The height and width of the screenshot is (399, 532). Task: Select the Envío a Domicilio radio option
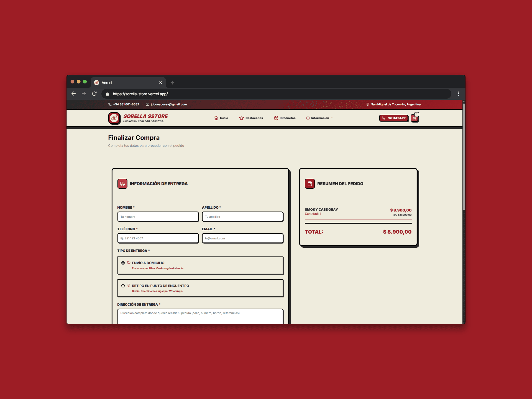click(123, 263)
